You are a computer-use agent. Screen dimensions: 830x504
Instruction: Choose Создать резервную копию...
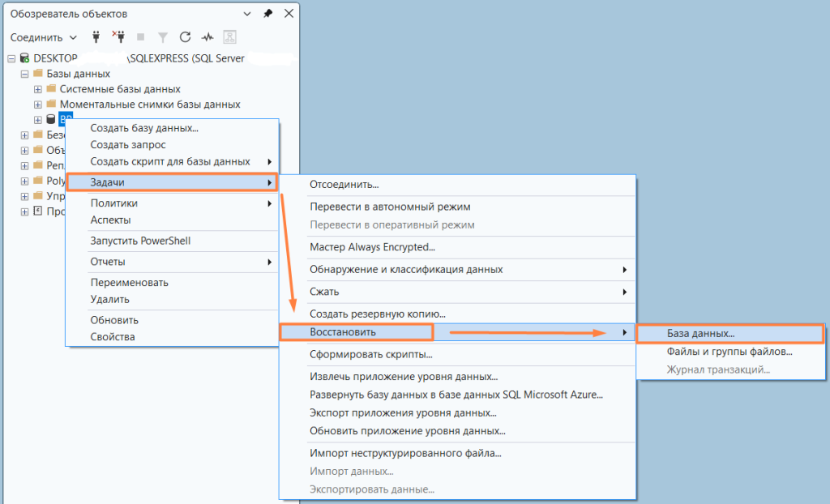click(x=457, y=314)
